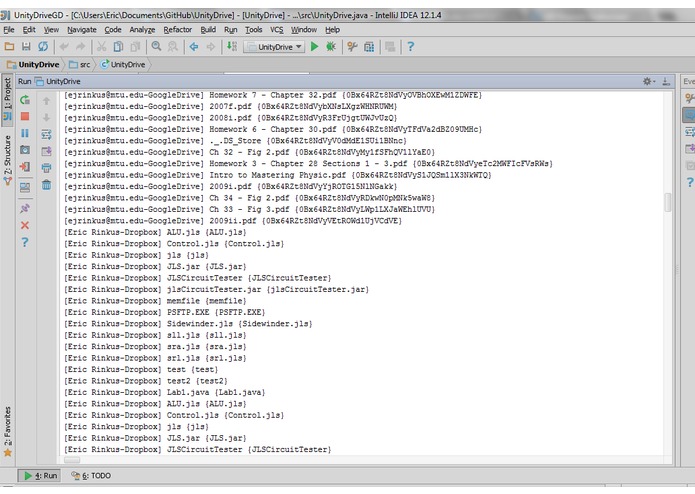Restore layout icon in the Run panel
695x494 pixels.
(25, 187)
